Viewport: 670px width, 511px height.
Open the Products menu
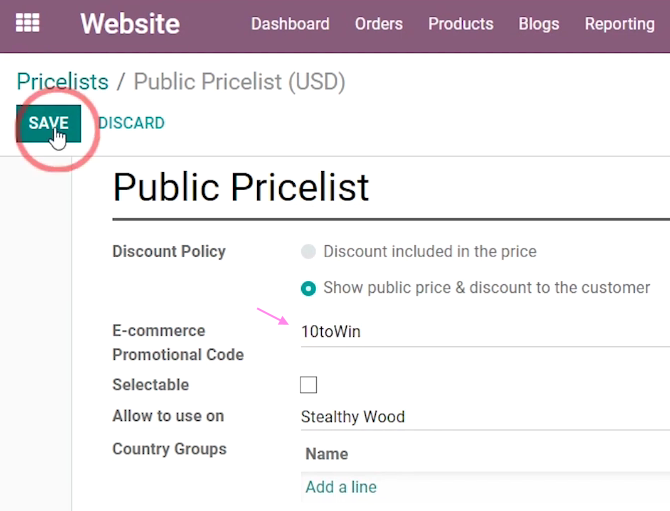[x=461, y=24]
